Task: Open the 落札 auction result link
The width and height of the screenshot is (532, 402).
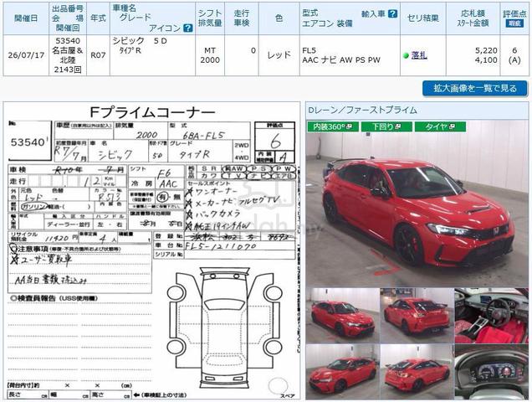Action: [x=419, y=55]
